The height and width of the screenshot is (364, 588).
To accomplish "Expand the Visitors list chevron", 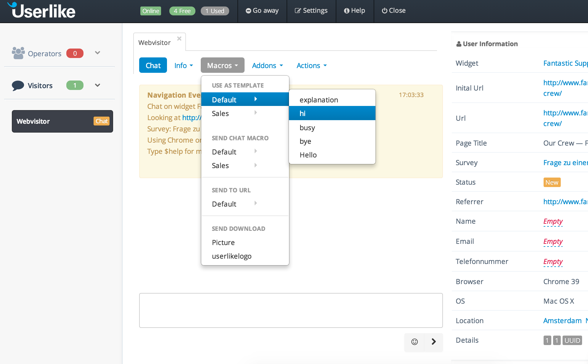I will click(x=97, y=85).
